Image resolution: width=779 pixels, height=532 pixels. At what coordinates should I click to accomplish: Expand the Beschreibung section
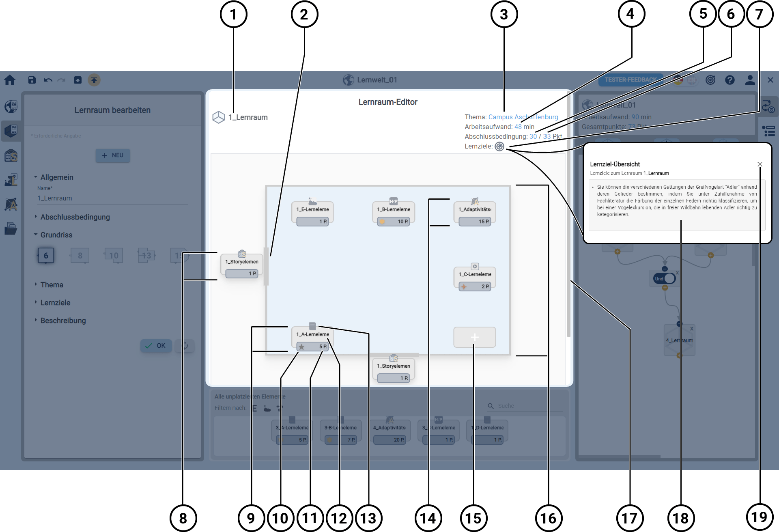point(60,321)
